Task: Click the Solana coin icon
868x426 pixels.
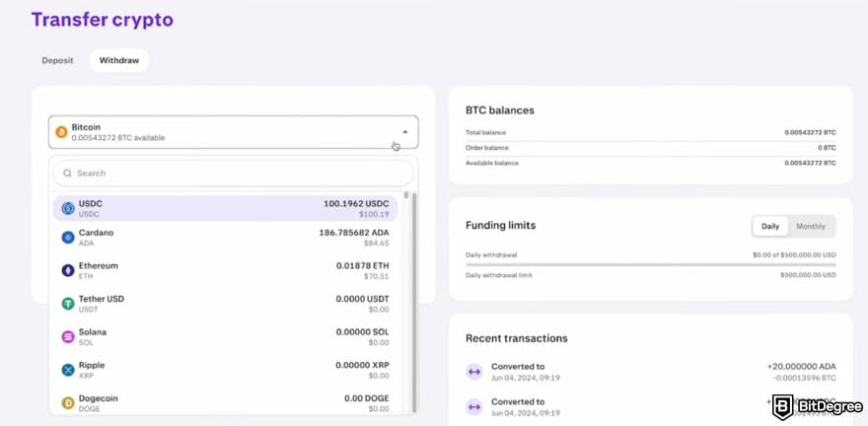Action: (68, 337)
